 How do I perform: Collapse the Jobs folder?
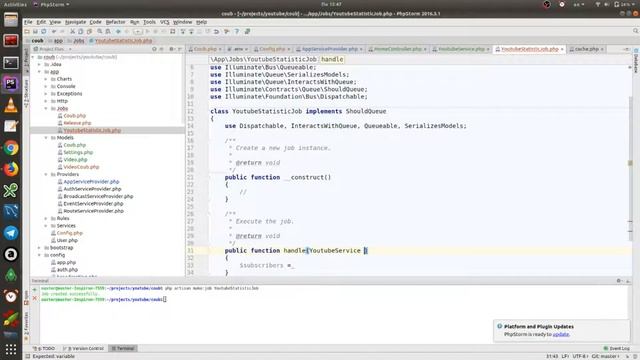pos(46,109)
